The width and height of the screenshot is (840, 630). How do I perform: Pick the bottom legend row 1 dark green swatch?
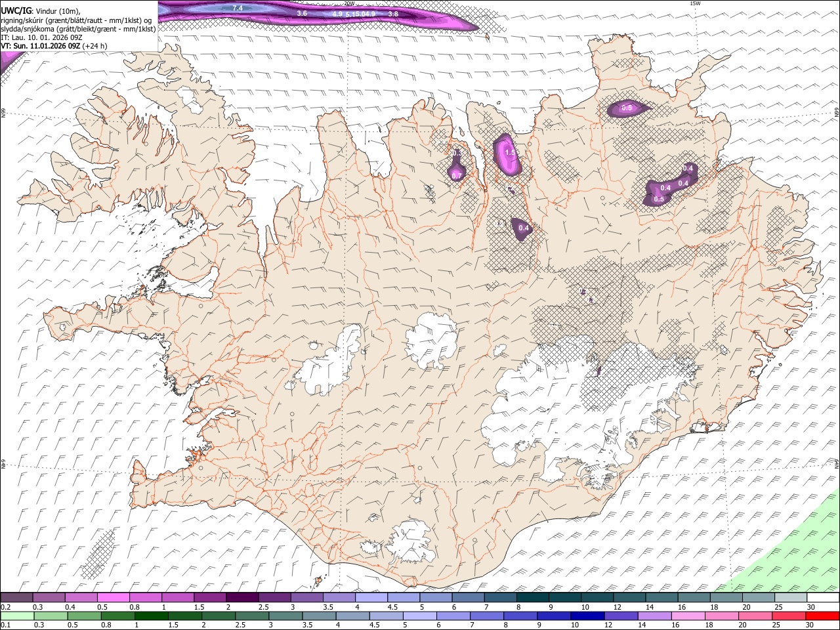(x=151, y=616)
